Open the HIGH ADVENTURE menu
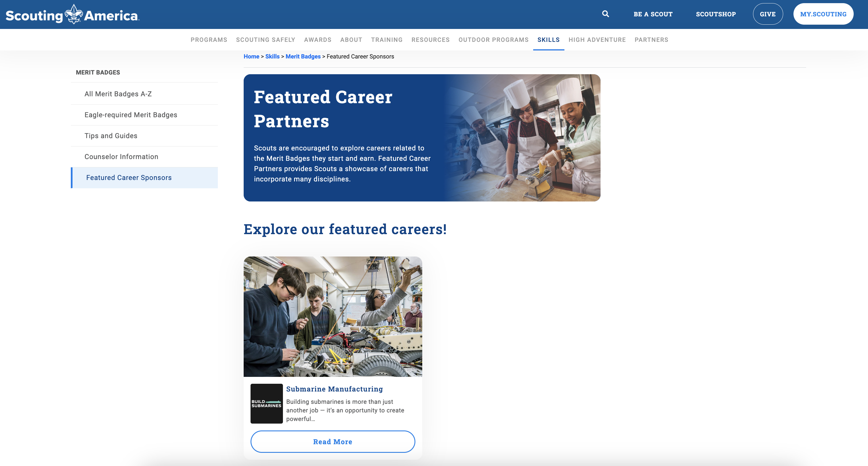868x466 pixels. 597,40
